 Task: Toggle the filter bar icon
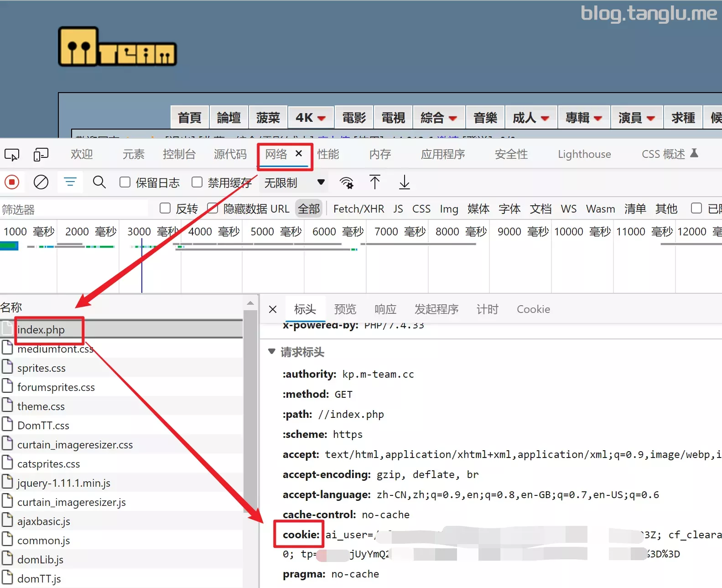(x=70, y=182)
